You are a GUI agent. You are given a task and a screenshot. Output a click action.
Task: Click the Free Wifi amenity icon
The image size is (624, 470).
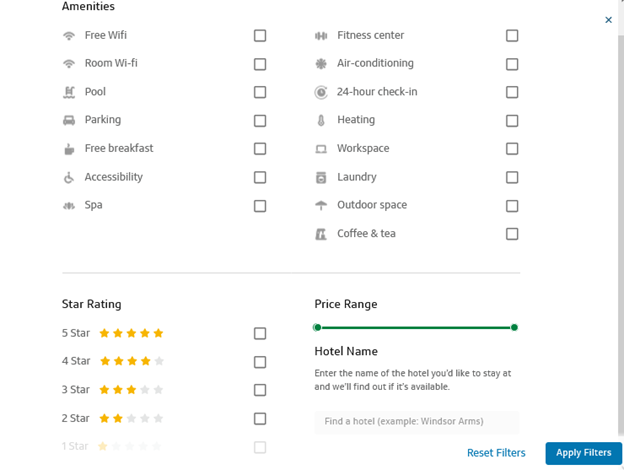(x=69, y=36)
